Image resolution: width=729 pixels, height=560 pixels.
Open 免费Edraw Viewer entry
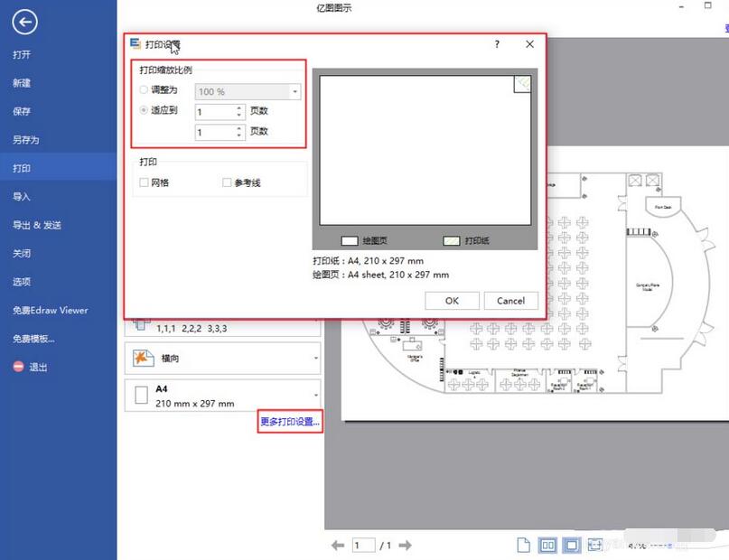coord(51,311)
